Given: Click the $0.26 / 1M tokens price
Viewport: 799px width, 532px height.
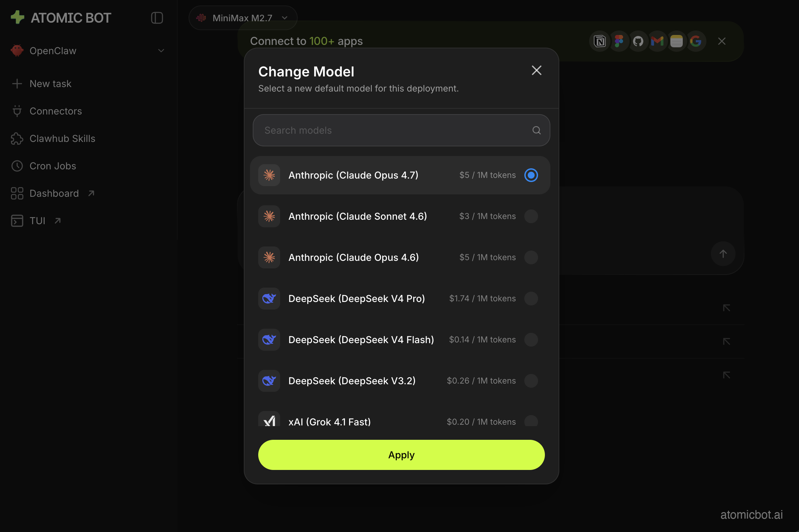Looking at the screenshot, I should click(481, 381).
